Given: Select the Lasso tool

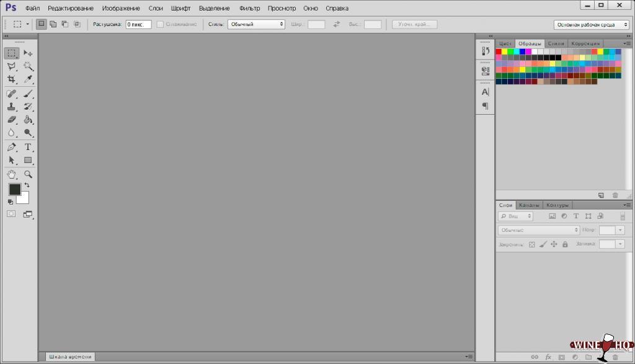Looking at the screenshot, I should 11,66.
